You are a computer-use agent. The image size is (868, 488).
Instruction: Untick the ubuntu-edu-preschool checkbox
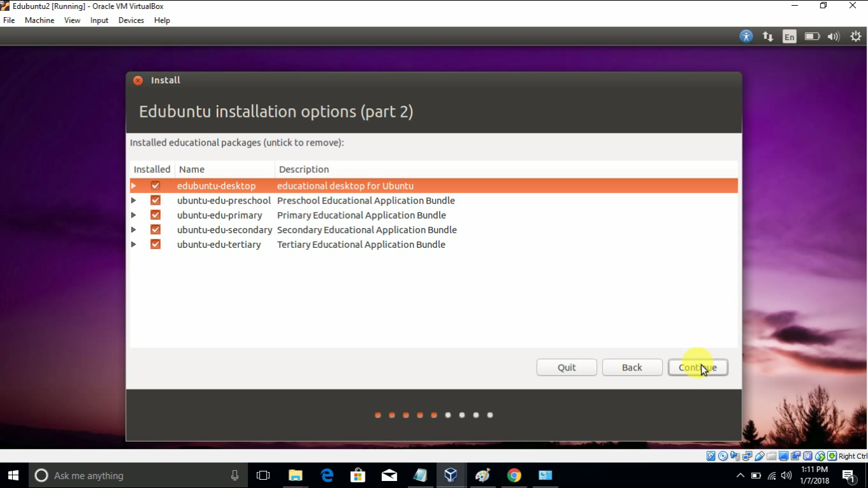155,200
